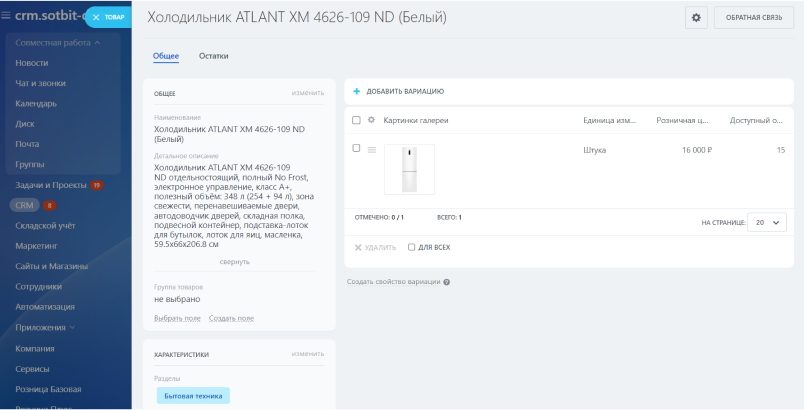804x410 pixels.
Task: Click the Создать поле link
Action: (x=231, y=318)
